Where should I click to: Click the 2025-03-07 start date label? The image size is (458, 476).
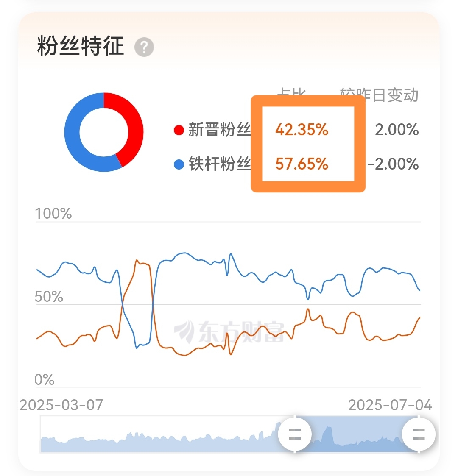click(x=61, y=405)
